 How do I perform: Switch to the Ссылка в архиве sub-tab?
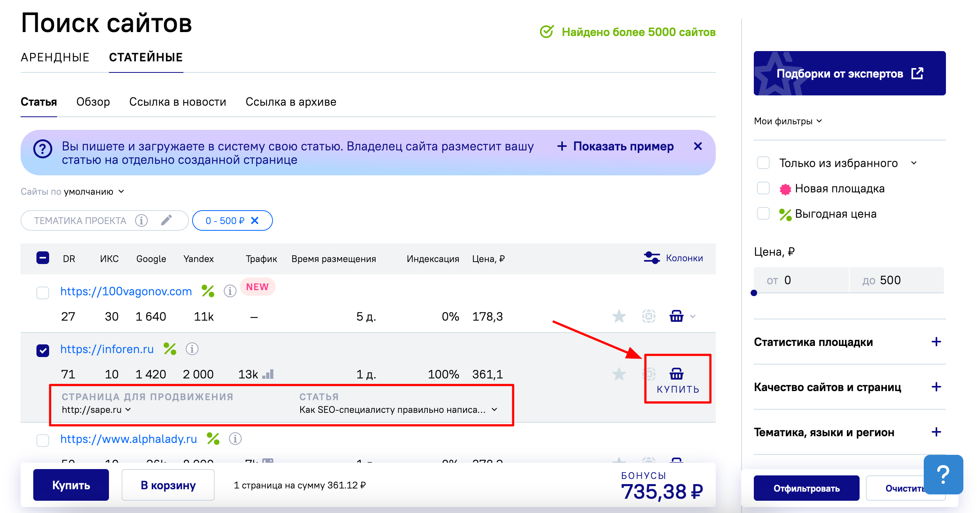point(291,102)
